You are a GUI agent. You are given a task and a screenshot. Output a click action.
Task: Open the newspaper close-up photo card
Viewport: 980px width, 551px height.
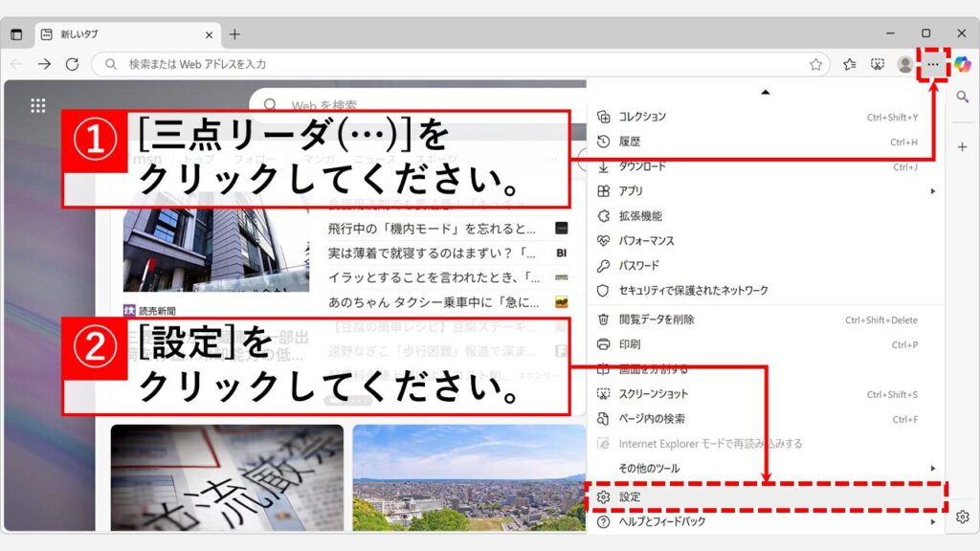click(x=227, y=478)
